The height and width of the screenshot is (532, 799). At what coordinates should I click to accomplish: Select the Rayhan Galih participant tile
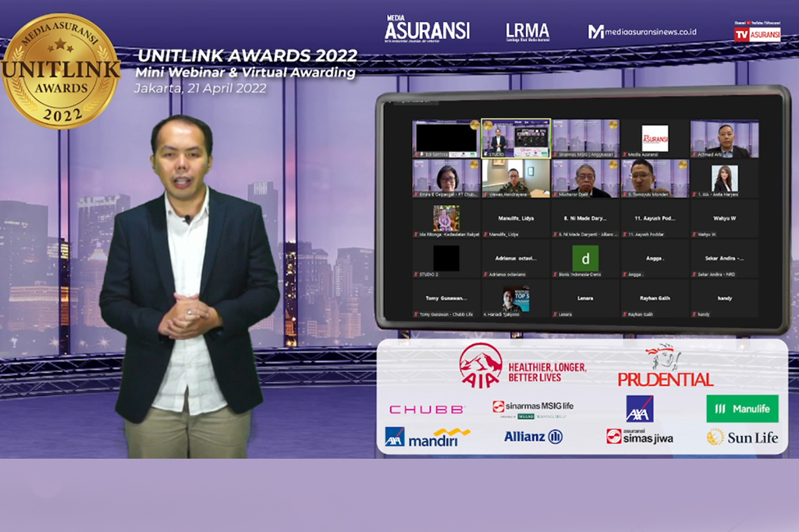point(655,299)
